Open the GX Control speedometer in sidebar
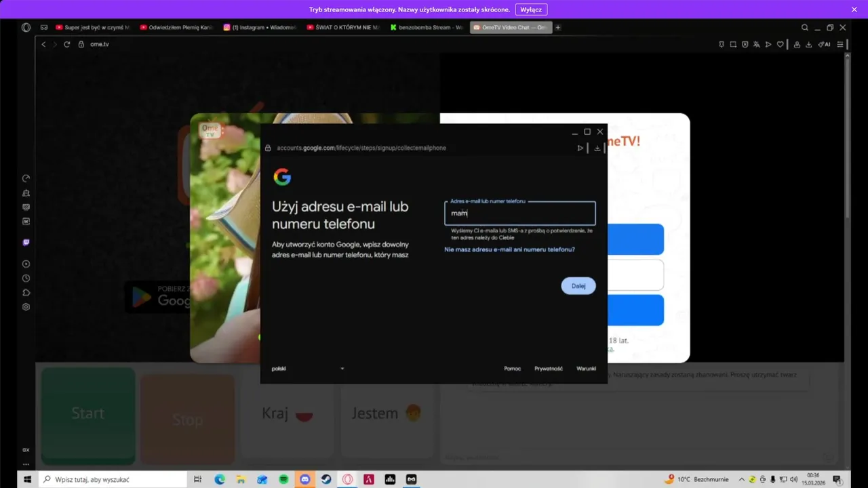868x488 pixels. pyautogui.click(x=26, y=178)
